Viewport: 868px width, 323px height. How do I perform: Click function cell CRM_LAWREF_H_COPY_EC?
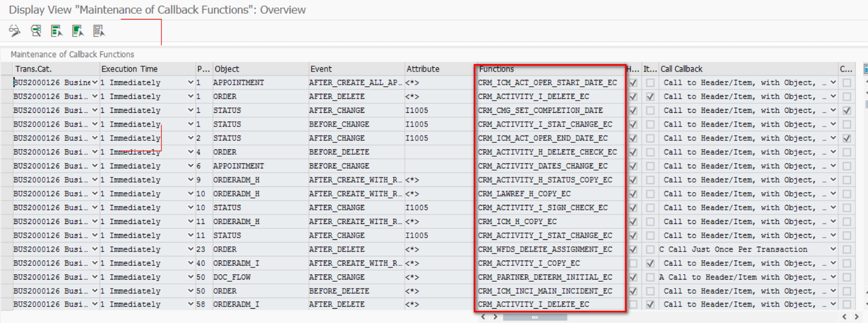pyautogui.click(x=550, y=194)
